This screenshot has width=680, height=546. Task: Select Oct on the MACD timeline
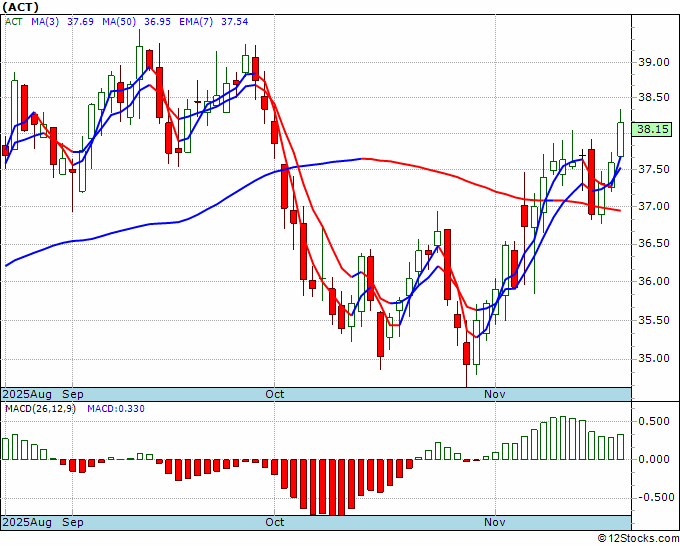click(x=275, y=522)
